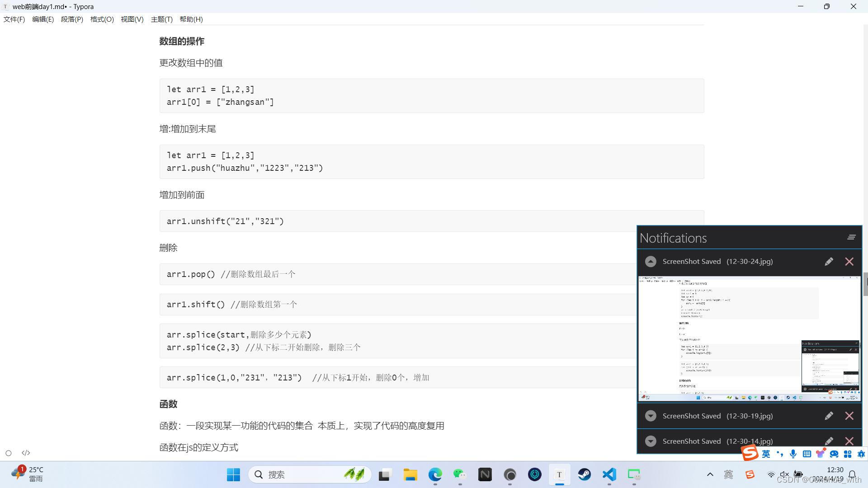Dismiss the 12-30-24.jpg screenshot notification
The height and width of the screenshot is (488, 868).
pos(849,262)
